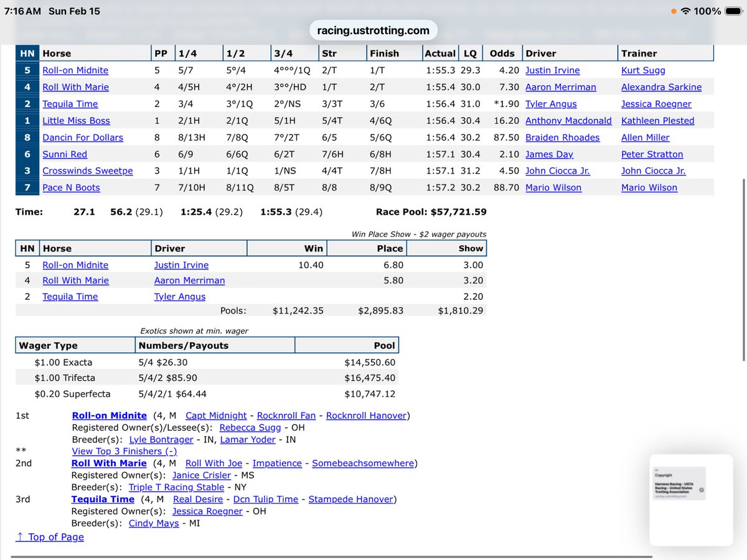Viewport: 747px width, 560px height.
Task: Tap the 5/4/2 $85.90 Trifecta payout
Action: click(168, 378)
